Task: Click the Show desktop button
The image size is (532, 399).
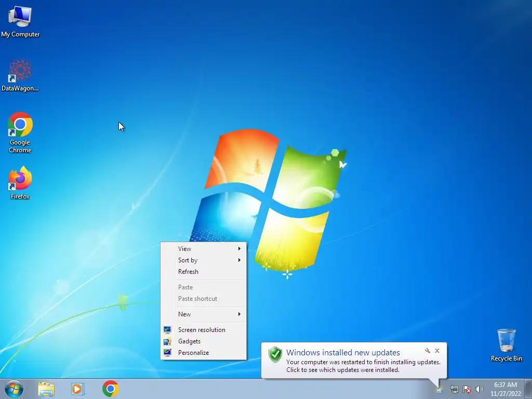Action: pyautogui.click(x=528, y=389)
